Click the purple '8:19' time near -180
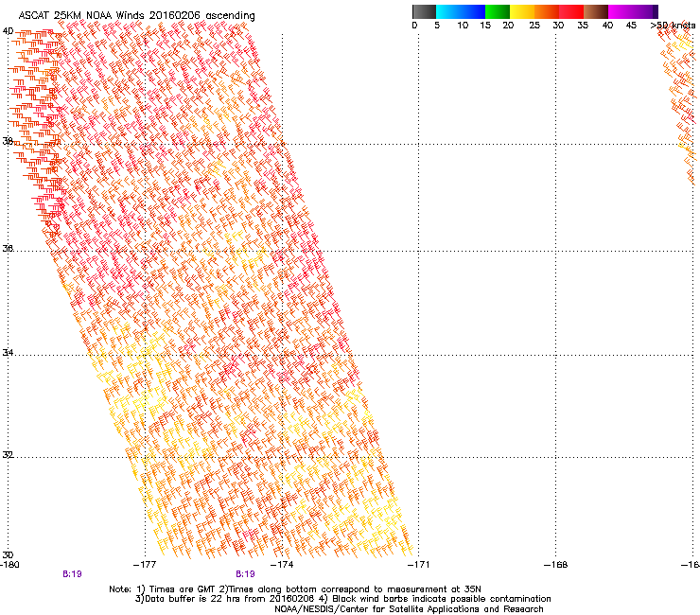Image resolution: width=700 pixels, height=615 pixels. [72, 574]
